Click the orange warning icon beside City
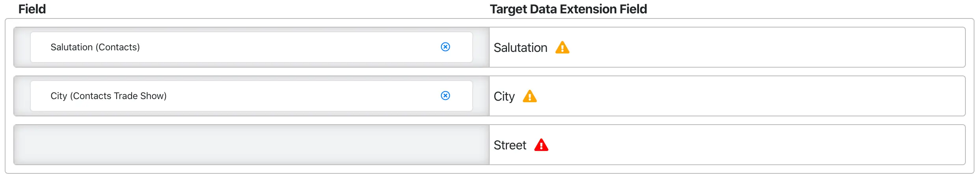 [529, 96]
